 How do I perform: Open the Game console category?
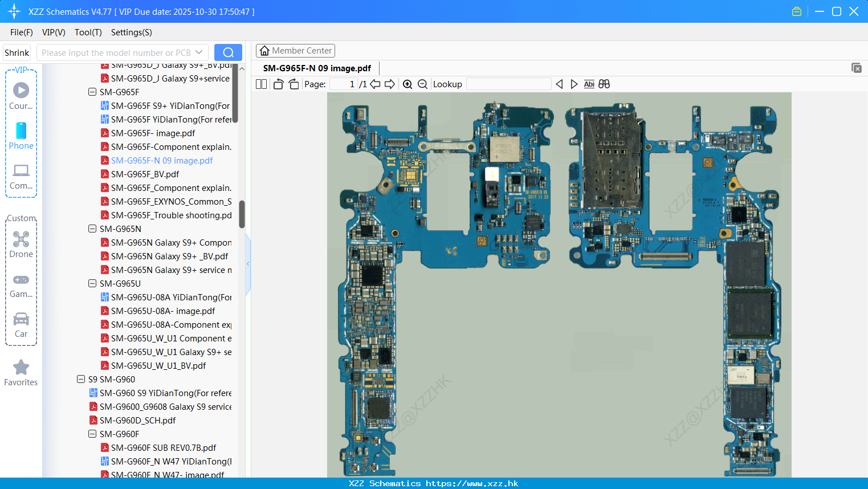[21, 286]
